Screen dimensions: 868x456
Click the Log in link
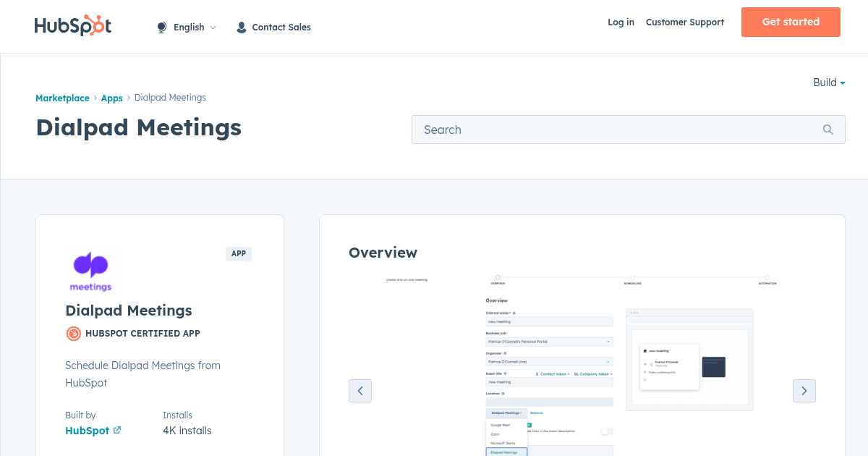(x=621, y=22)
